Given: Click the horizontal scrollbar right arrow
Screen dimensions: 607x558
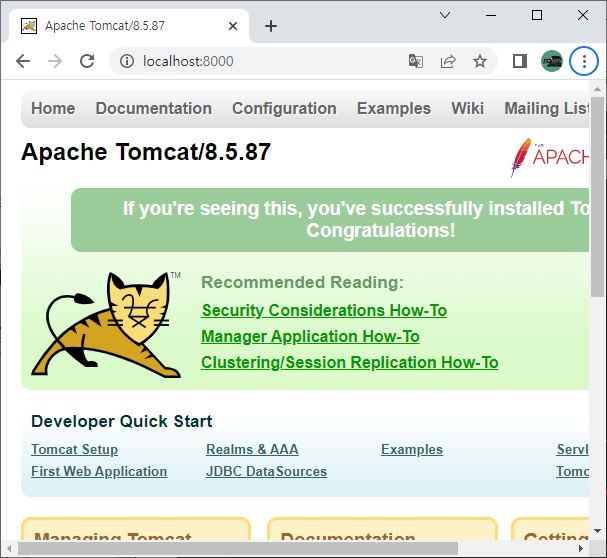Looking at the screenshot, I should tap(580, 548).
